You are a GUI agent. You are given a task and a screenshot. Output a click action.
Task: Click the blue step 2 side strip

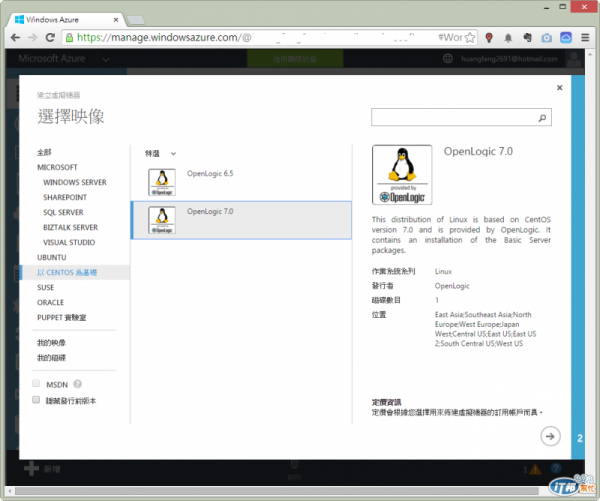click(578, 267)
